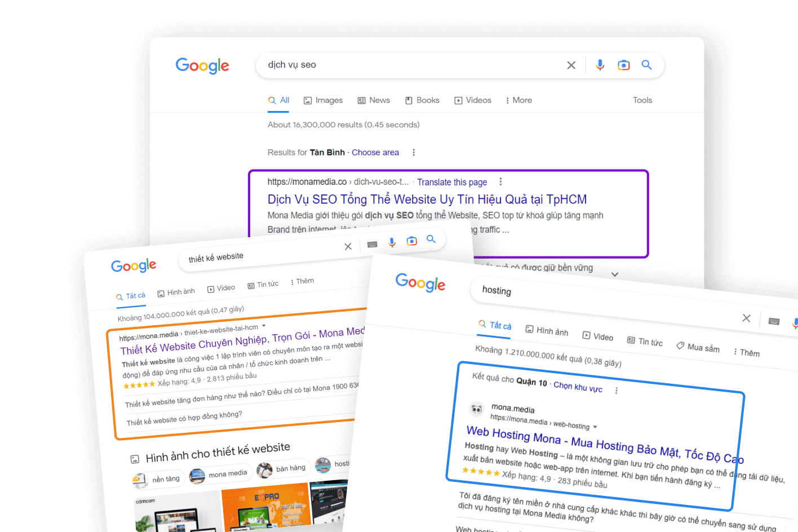Switch to 'Hình ảnh' tab in 'thiết kế website' window

tap(176, 292)
